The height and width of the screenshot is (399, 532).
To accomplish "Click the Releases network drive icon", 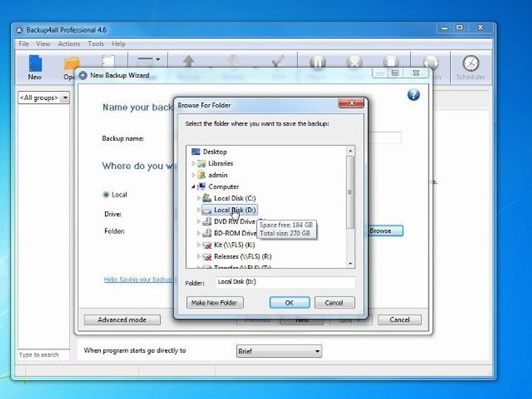I will tap(207, 257).
